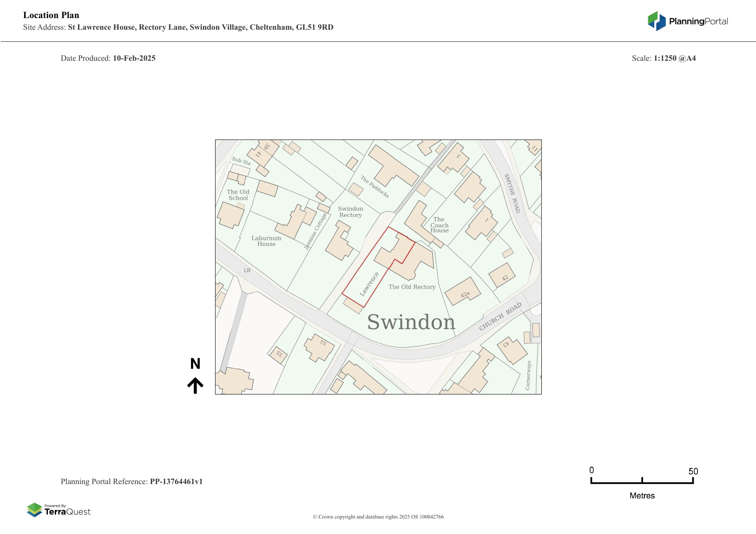Click The Coach House label

click(x=439, y=225)
